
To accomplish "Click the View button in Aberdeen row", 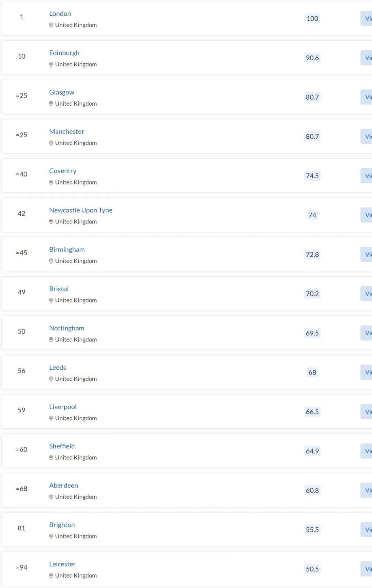I will tap(366, 490).
